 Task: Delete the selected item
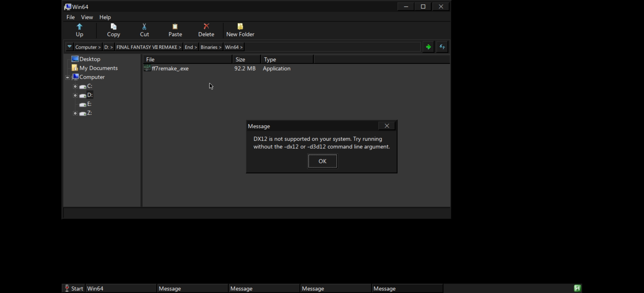coord(206,30)
